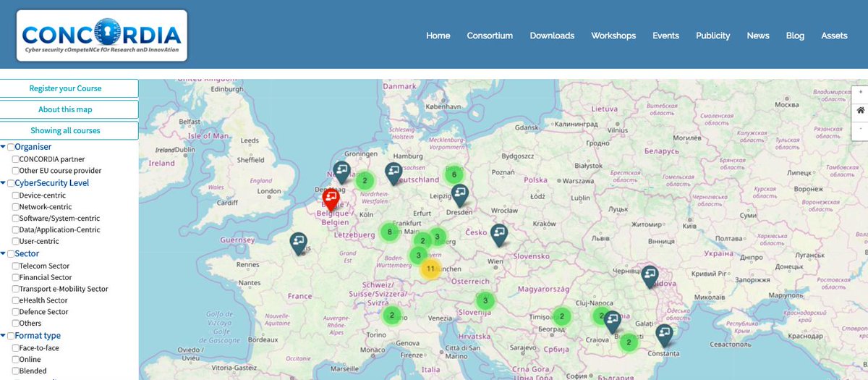
Task: Check the Telecom Sector filter
Action: (x=15, y=266)
